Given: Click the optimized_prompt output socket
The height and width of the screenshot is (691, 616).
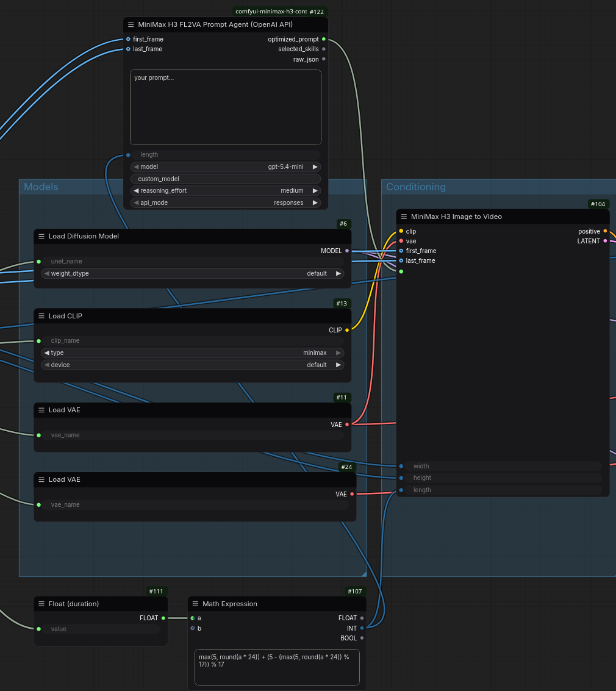Looking at the screenshot, I should [324, 39].
